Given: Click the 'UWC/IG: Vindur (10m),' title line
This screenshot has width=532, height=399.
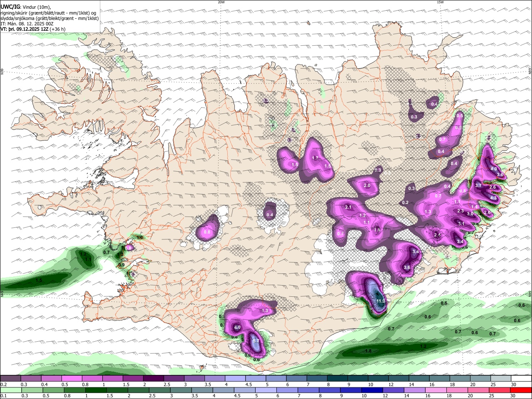Looking at the screenshot, I should click(x=26, y=7).
